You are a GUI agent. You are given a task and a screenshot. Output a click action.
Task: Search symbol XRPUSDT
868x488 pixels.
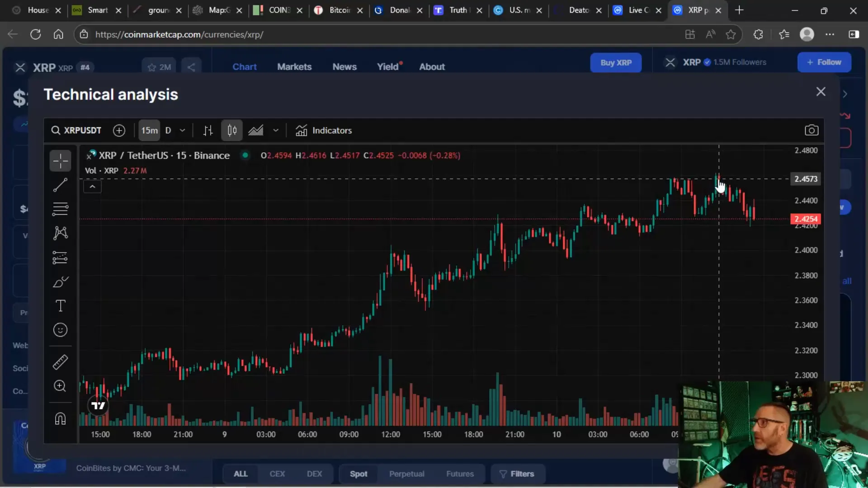click(x=76, y=131)
